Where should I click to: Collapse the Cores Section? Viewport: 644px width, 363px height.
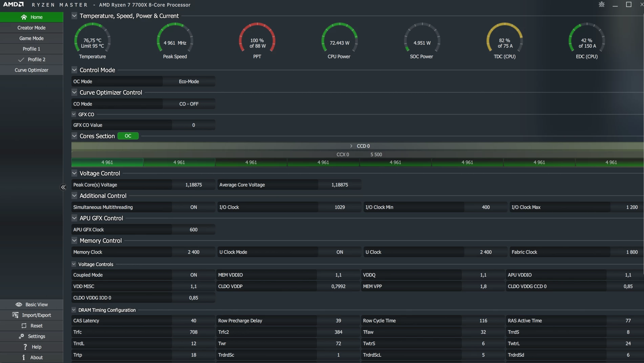click(74, 136)
